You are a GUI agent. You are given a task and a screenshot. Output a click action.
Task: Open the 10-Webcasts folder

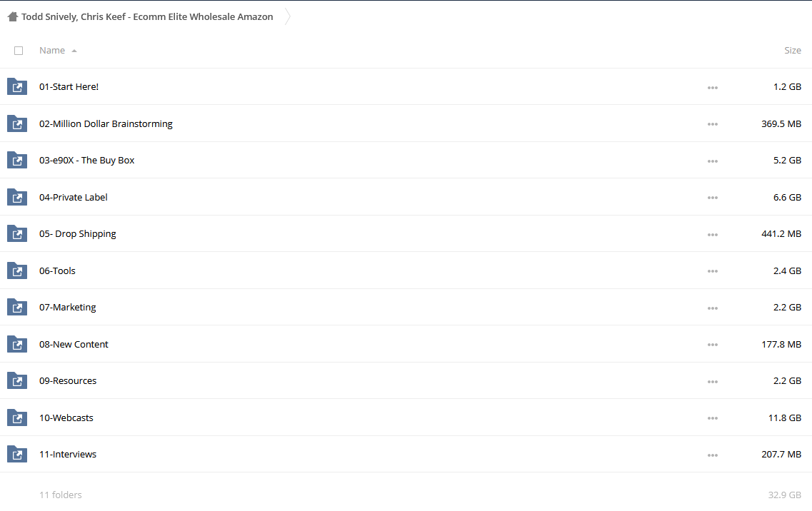pyautogui.click(x=66, y=418)
